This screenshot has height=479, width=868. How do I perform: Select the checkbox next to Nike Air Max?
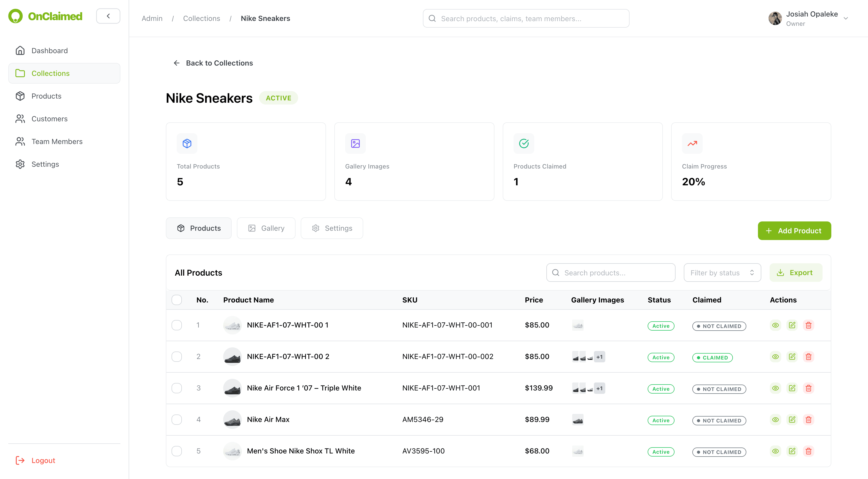(x=176, y=419)
